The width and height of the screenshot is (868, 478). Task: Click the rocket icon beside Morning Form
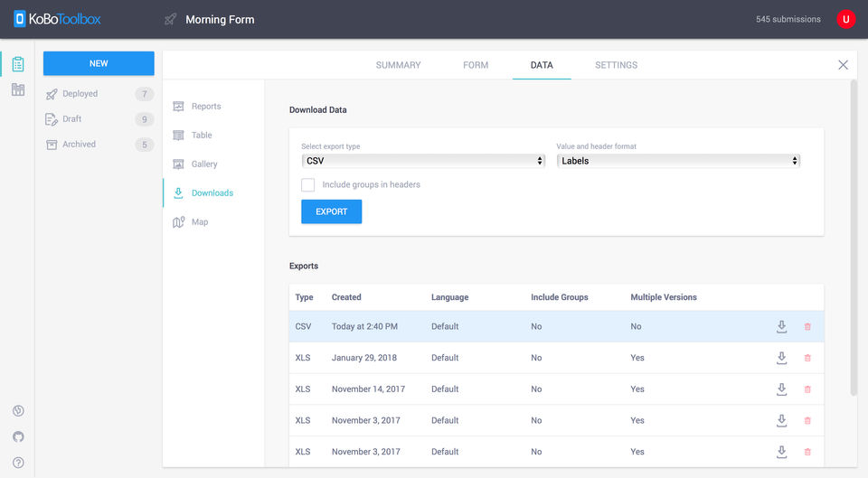[171, 19]
